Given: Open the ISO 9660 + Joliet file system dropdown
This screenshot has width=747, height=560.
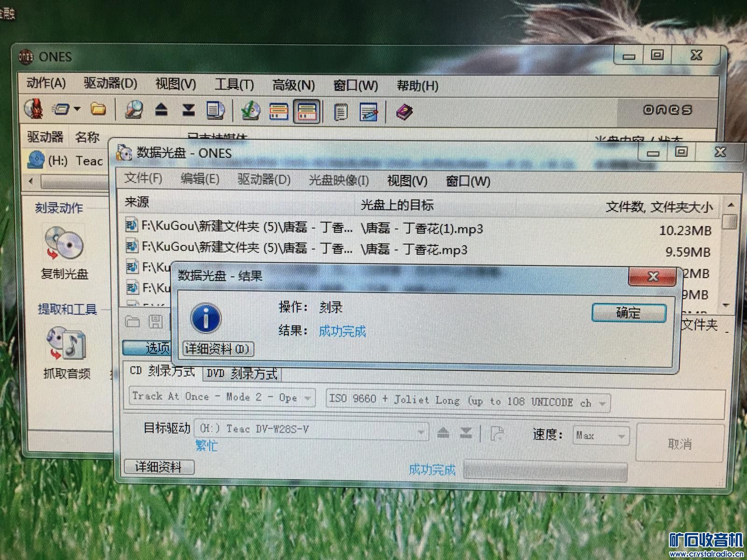Looking at the screenshot, I should 467,401.
